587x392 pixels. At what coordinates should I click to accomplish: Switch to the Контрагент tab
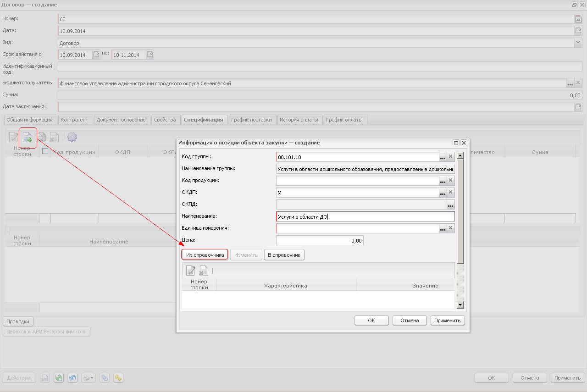(75, 120)
